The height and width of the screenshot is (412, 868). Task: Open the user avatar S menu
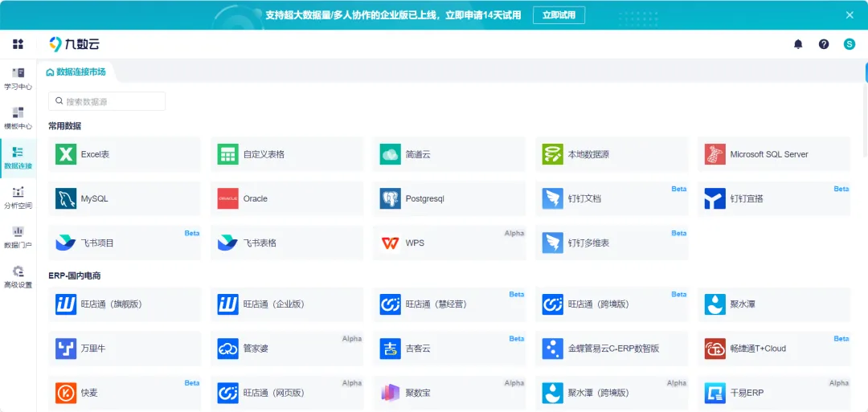850,44
